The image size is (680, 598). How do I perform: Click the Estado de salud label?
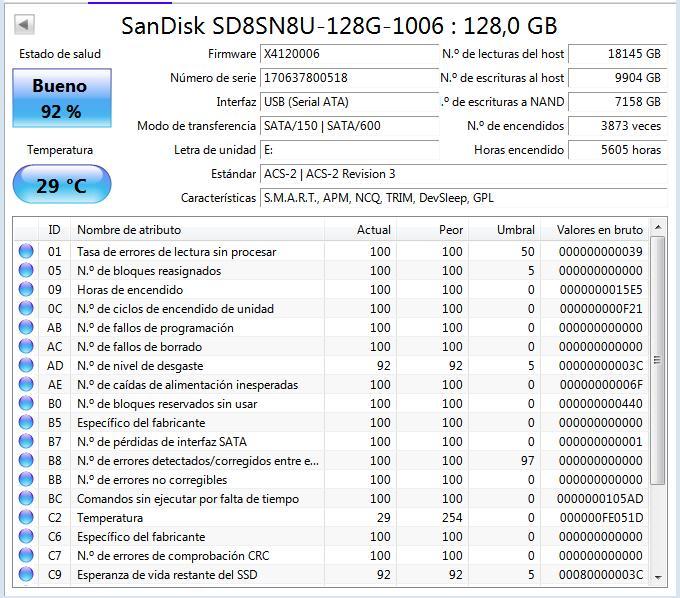pyautogui.click(x=60, y=54)
